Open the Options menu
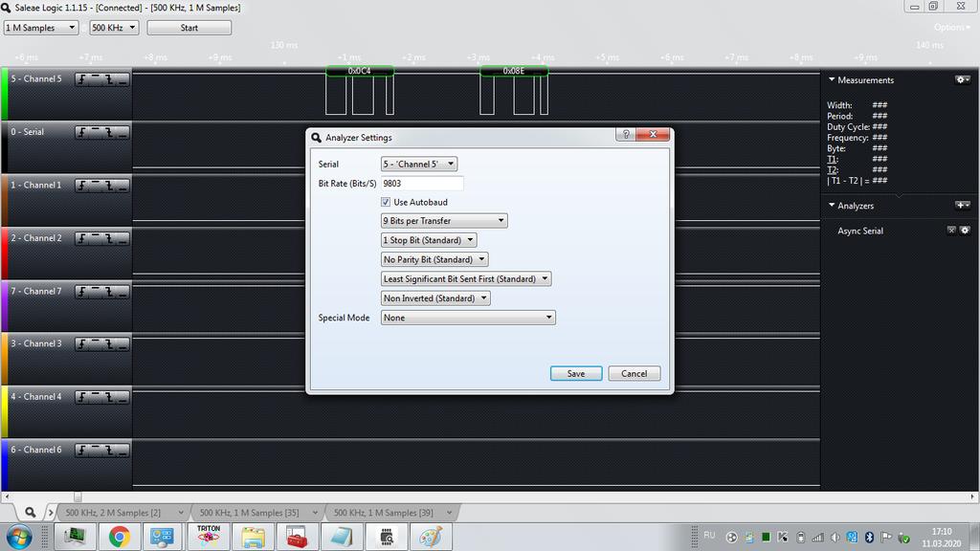Viewport: 980px width, 551px height. pyautogui.click(x=952, y=28)
